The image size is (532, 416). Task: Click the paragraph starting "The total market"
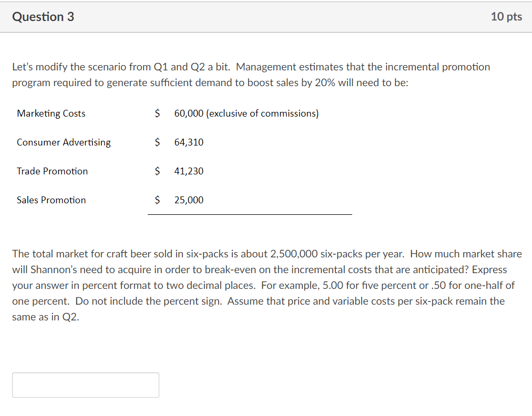click(x=267, y=285)
